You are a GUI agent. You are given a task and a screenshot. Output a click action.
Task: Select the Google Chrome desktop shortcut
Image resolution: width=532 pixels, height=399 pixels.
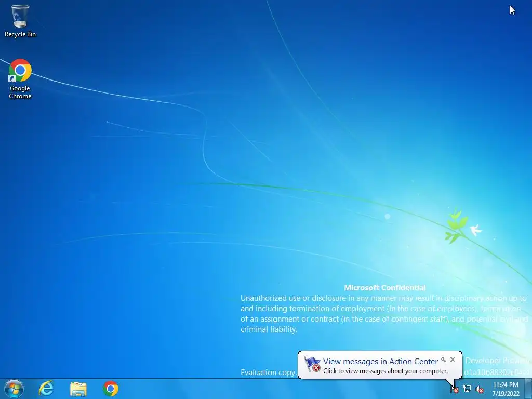(x=20, y=79)
